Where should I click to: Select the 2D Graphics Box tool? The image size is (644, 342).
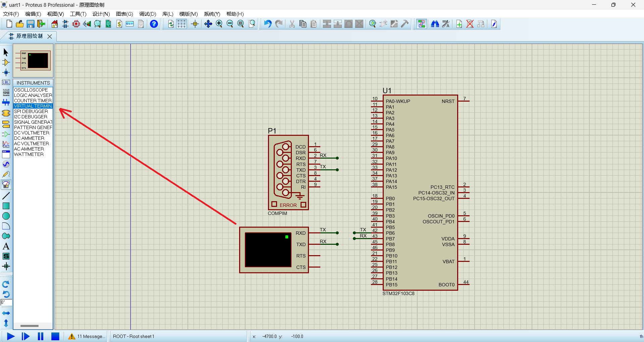tap(6, 206)
